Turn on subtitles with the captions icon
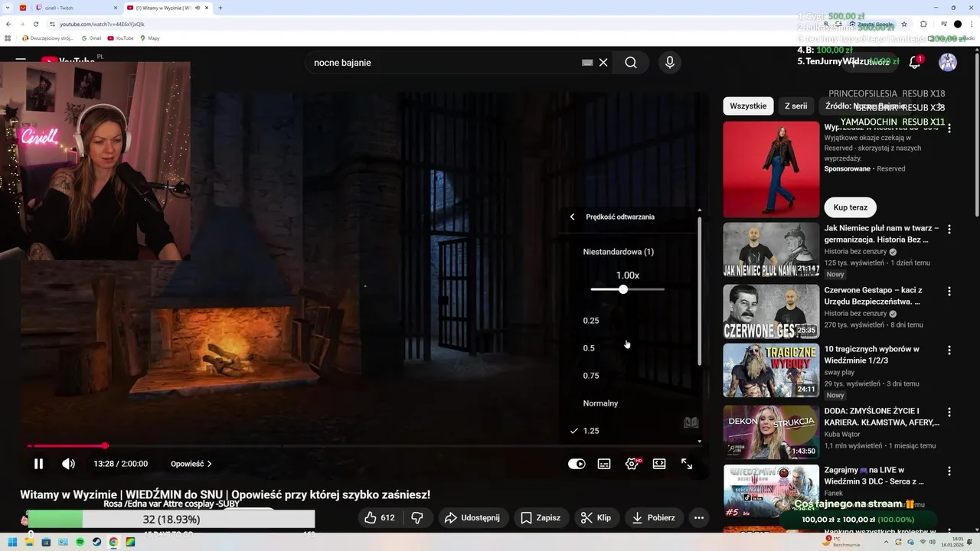This screenshot has width=980, height=551. pyautogui.click(x=604, y=464)
